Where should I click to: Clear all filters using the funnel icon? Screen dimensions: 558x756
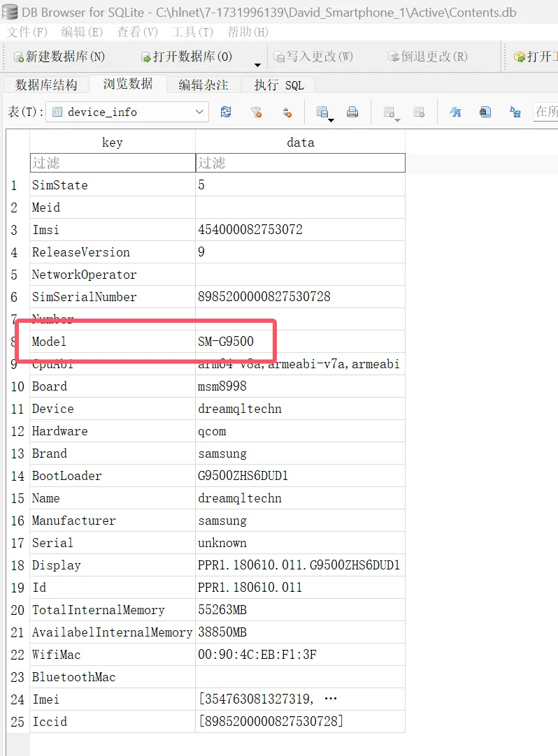257,112
